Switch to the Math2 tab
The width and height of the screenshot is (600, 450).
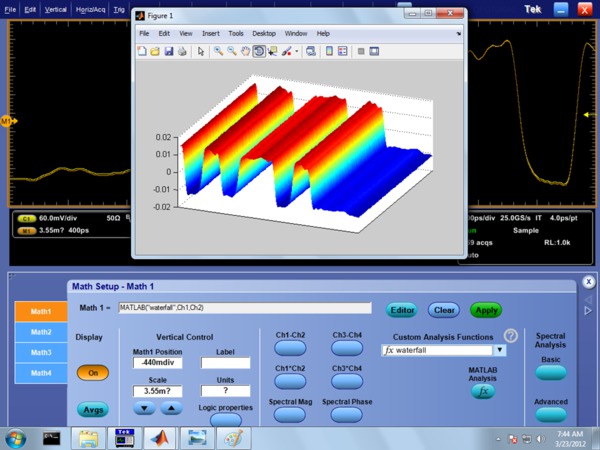click(41, 332)
